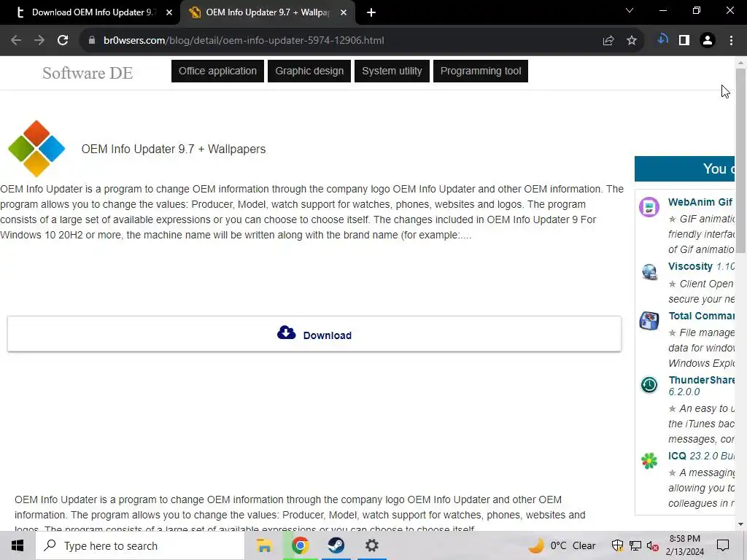Viewport: 747px width, 560px height.
Task: Open Chrome from the taskbar
Action: click(300, 545)
